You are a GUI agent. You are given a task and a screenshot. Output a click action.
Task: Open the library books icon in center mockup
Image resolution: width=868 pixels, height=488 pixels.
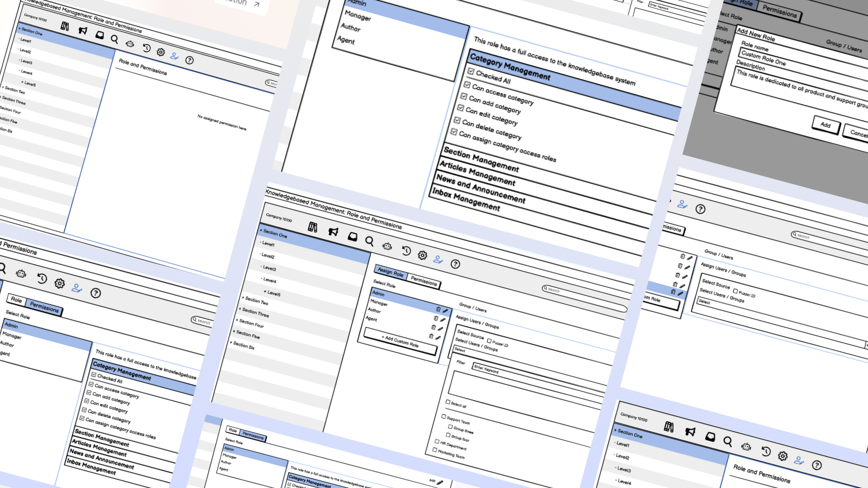(x=312, y=227)
